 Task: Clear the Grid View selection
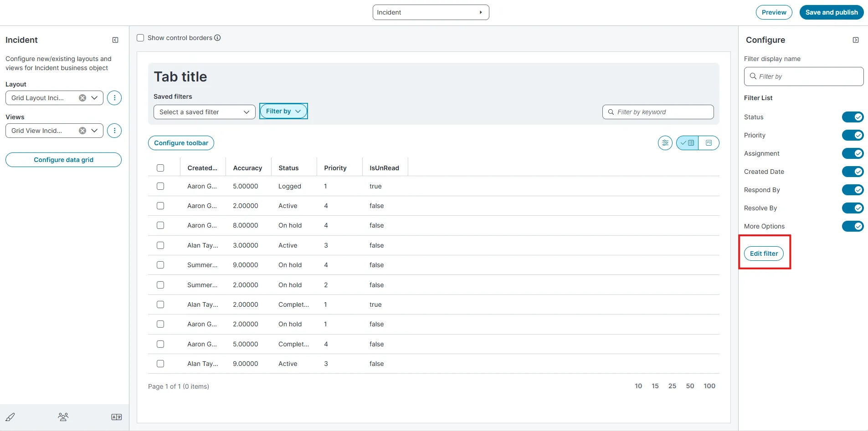coord(82,131)
